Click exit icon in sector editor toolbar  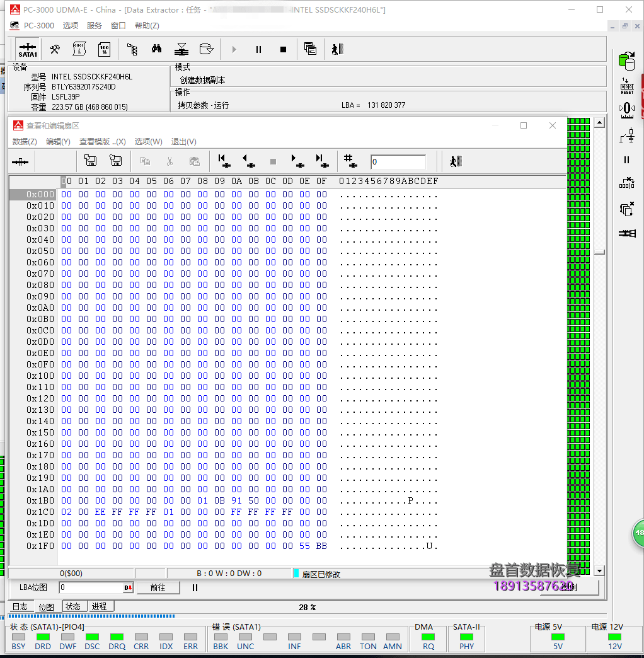coord(456,161)
